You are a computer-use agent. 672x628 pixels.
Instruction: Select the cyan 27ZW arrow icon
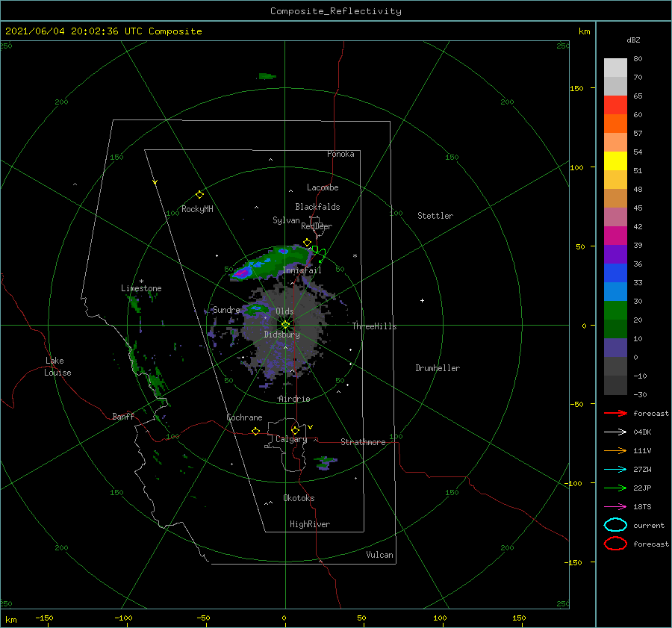click(x=615, y=470)
